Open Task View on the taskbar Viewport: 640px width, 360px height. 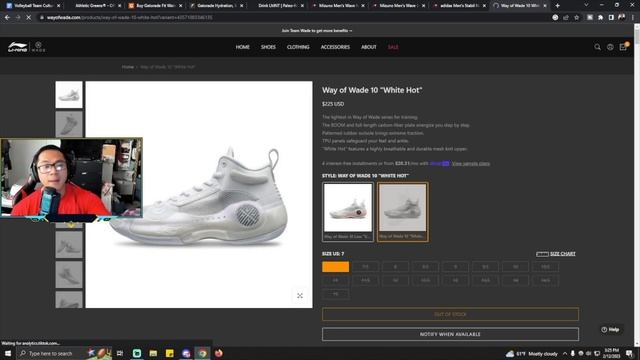coord(120,353)
